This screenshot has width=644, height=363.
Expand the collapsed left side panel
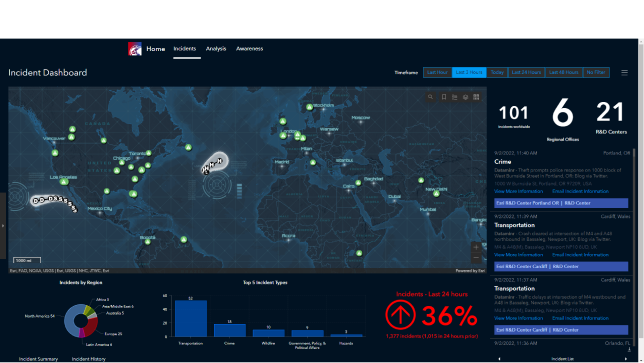(x=3, y=225)
